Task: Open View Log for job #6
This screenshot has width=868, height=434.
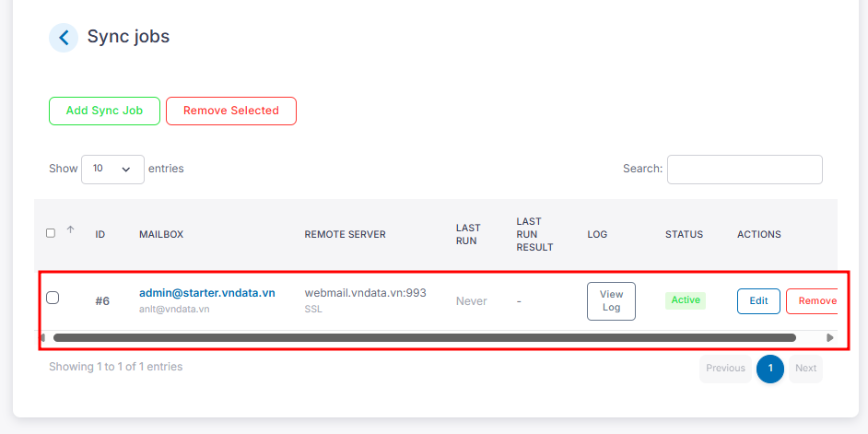Action: click(611, 301)
